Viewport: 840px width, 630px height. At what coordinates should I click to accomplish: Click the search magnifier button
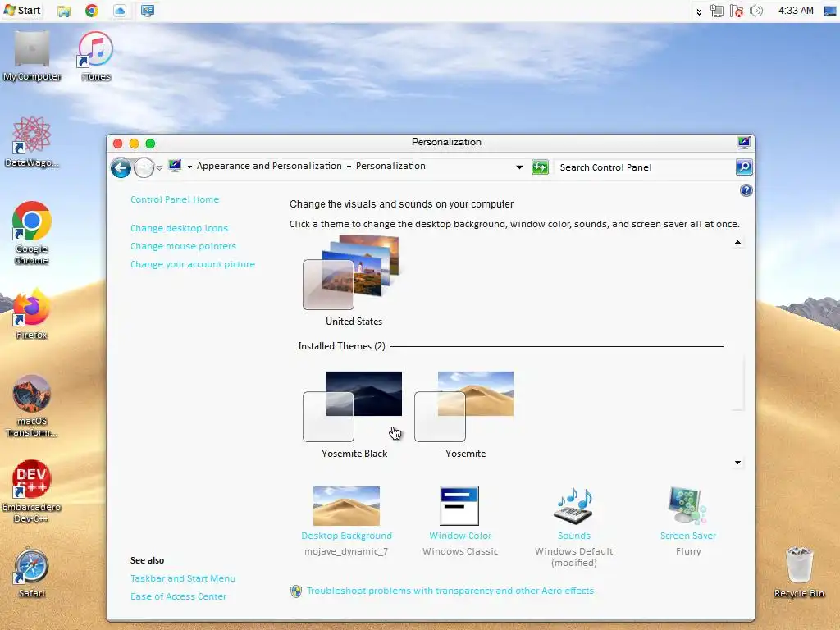(x=744, y=167)
